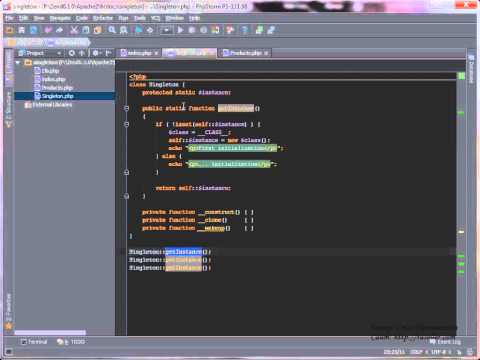The height and width of the screenshot is (360, 480).
Task: Close the Products.php tab
Action: [266, 53]
